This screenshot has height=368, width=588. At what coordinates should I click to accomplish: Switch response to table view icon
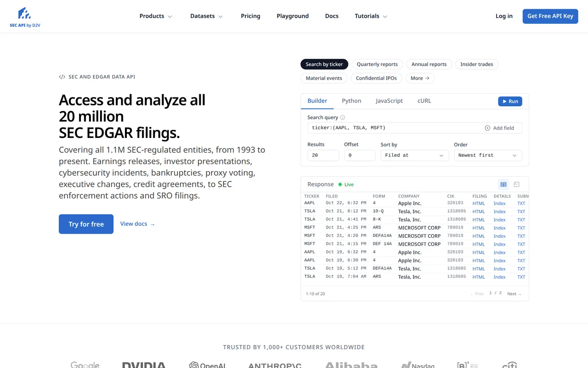503,184
